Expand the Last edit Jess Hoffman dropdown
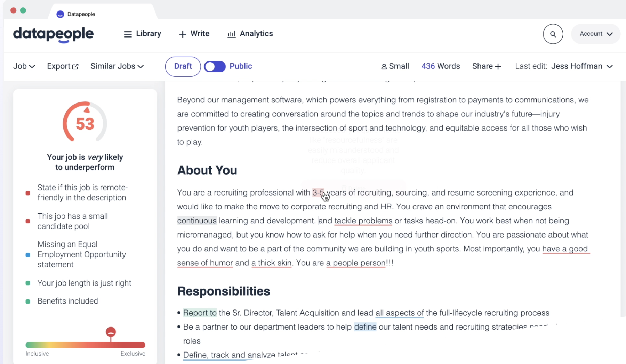The width and height of the screenshot is (626, 364). pyautogui.click(x=610, y=66)
